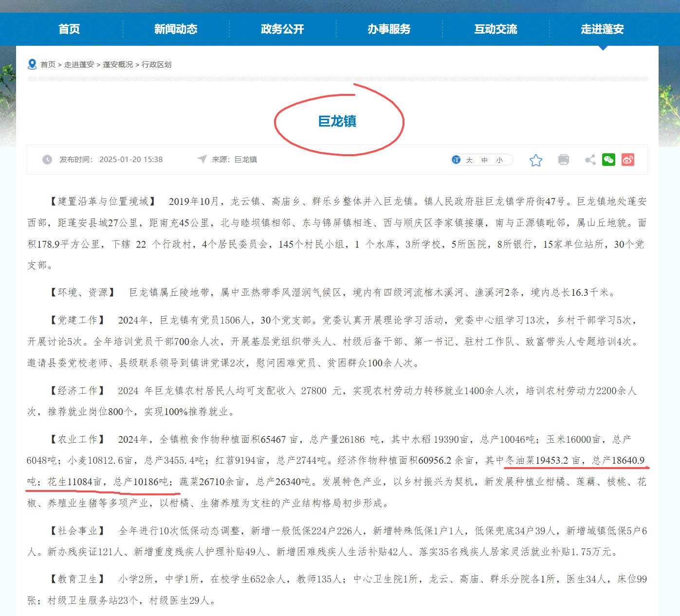Click the location pin breadcrumb icon
The image size is (680, 616).
32,64
